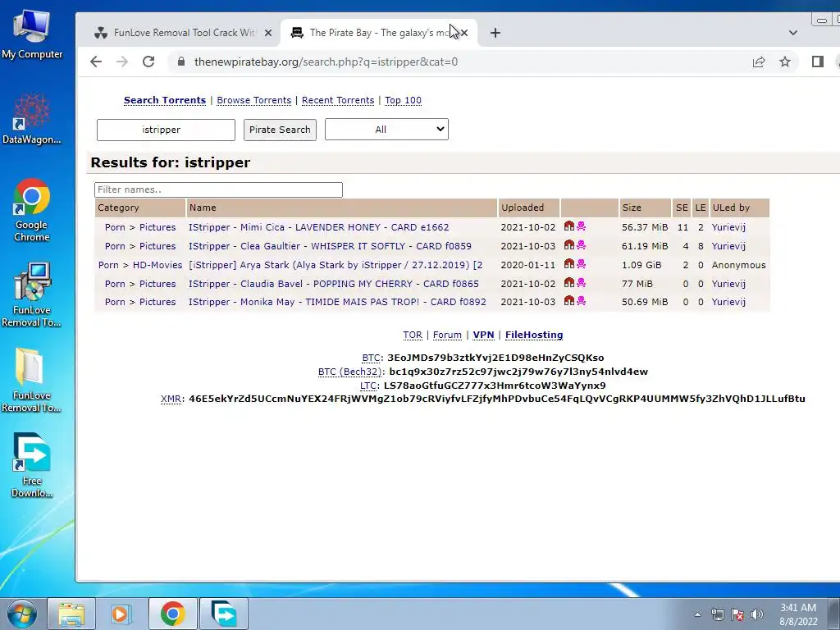Select the DataWagon desktop shortcut
Viewport: 840px width, 630px height.
[x=32, y=119]
